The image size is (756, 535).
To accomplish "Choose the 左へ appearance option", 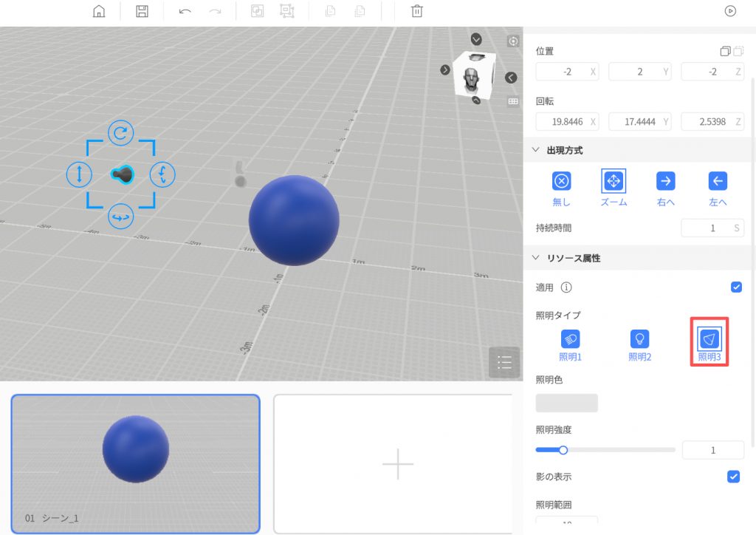I will [x=718, y=182].
